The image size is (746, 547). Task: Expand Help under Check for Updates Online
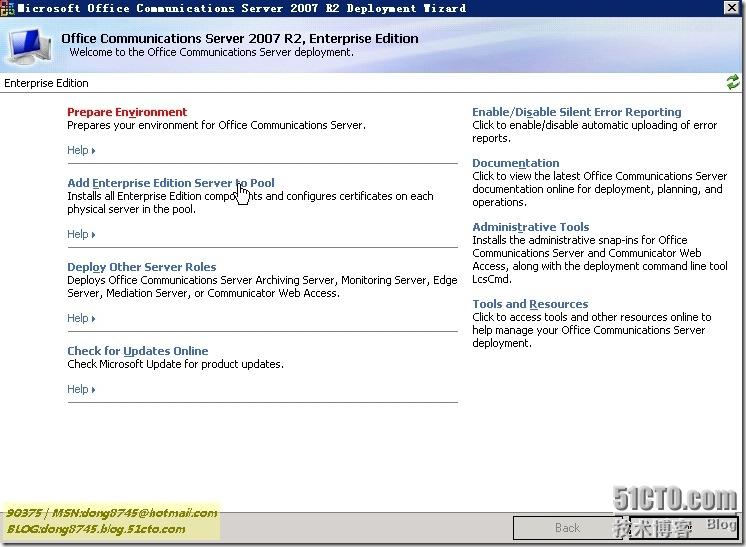pyautogui.click(x=81, y=389)
